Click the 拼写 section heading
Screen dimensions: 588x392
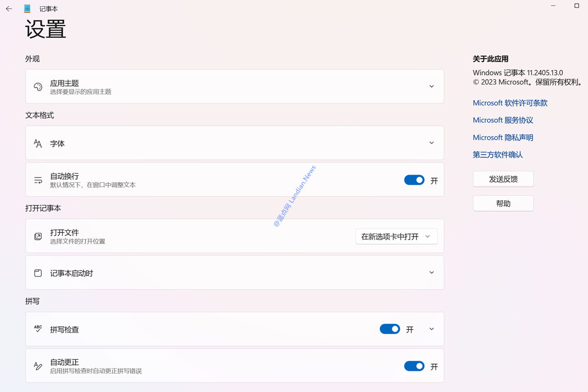(32, 301)
